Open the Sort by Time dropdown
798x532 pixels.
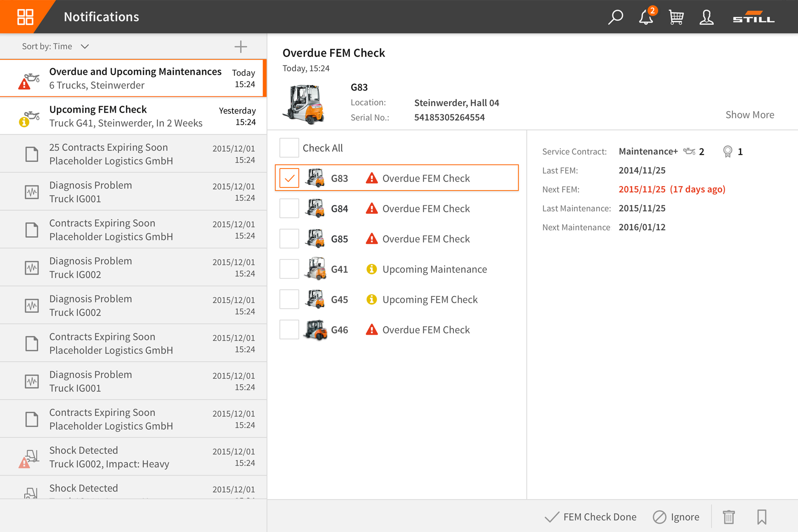(x=55, y=46)
